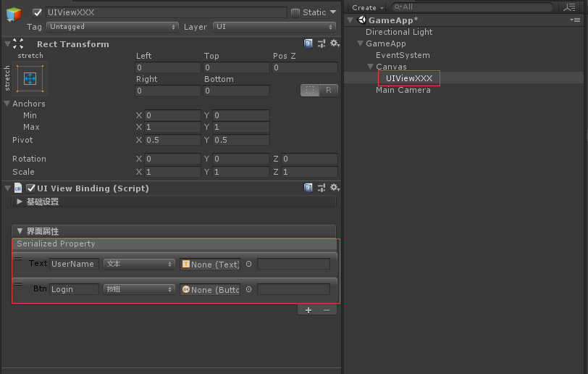
Task: Open the GameApp scene options menu
Action: [575, 20]
